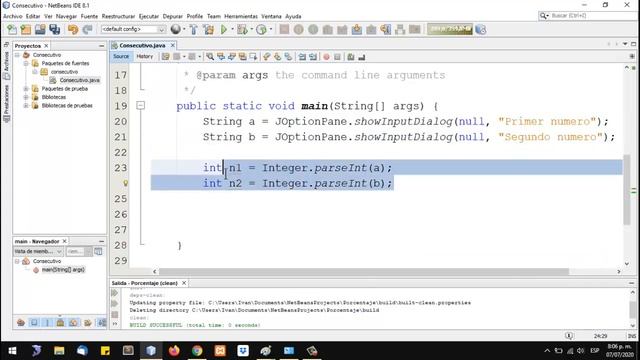The width and height of the screenshot is (640, 360).
Task: Collapse the Paquetes de fuentes node
Action: [x=26, y=63]
